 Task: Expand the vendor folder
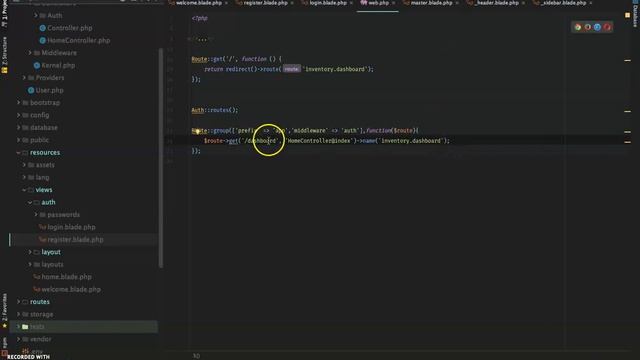tap(19, 339)
